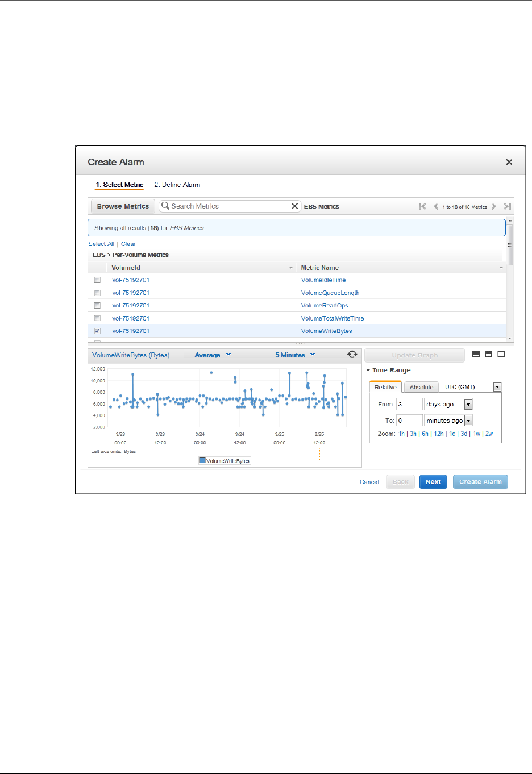Switch to the Relative time tab
Viewport: 532px width, 774px height.
385,387
